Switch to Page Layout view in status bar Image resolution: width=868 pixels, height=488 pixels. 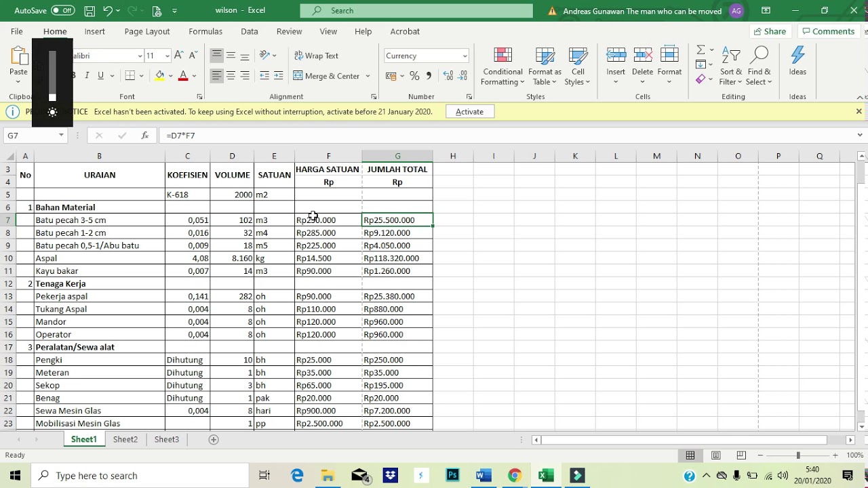[x=715, y=455]
